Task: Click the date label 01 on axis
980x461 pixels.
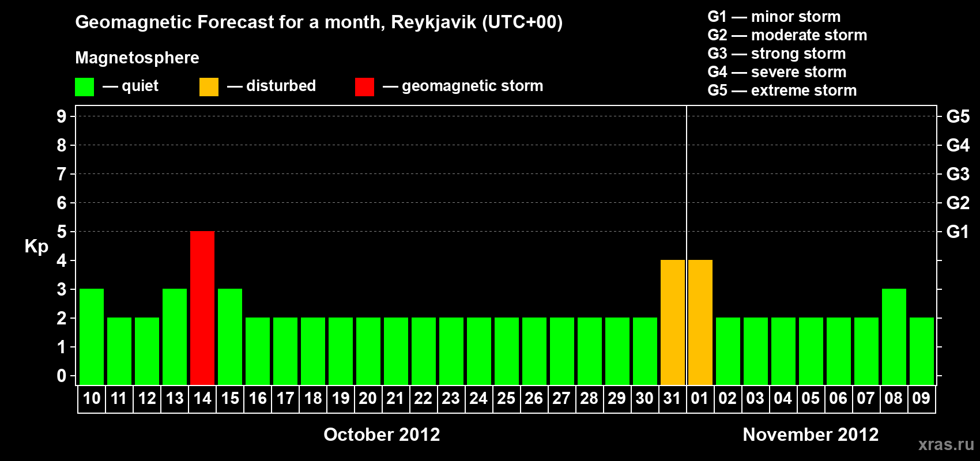Action: click(700, 398)
